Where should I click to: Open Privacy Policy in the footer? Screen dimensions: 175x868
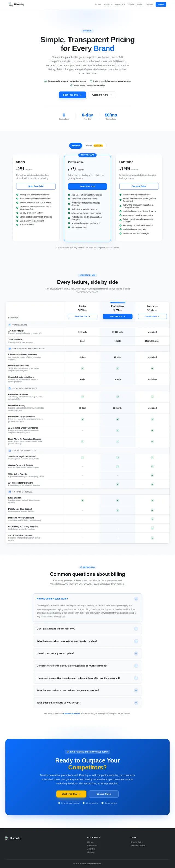tap(137, 842)
